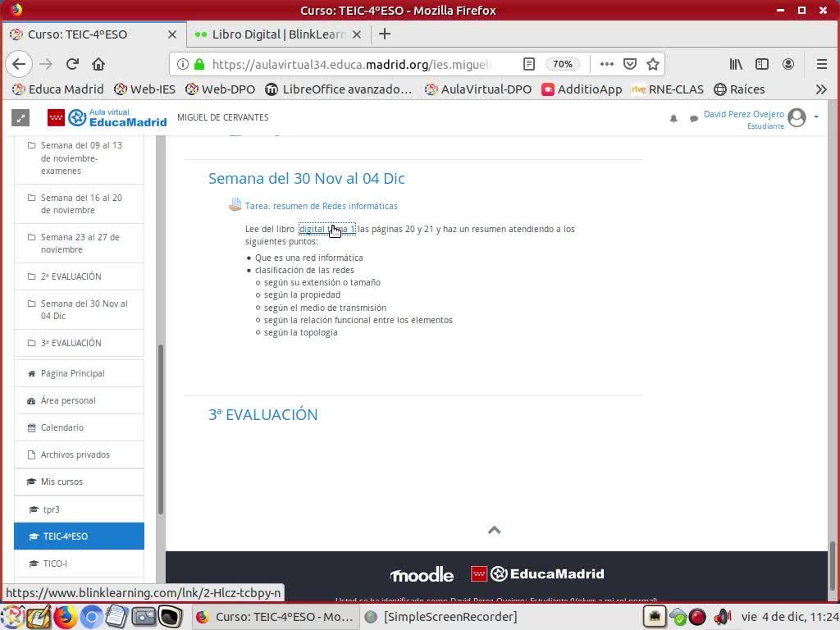Open AulaVirtual-DPO bookmark

[478, 89]
